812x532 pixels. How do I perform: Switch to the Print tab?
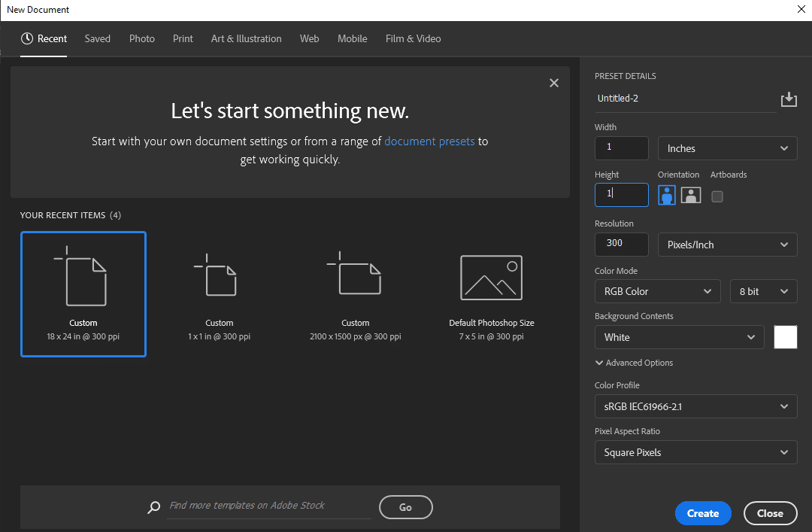point(183,38)
